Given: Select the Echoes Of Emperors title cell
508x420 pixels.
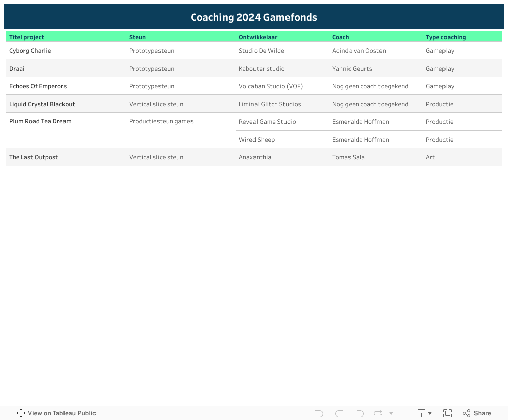Looking at the screenshot, I should point(38,86).
